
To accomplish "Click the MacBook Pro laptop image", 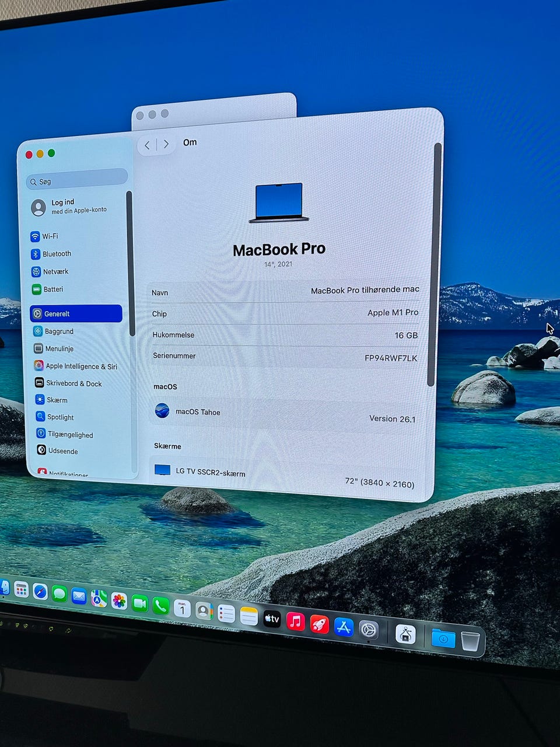I will (x=279, y=203).
